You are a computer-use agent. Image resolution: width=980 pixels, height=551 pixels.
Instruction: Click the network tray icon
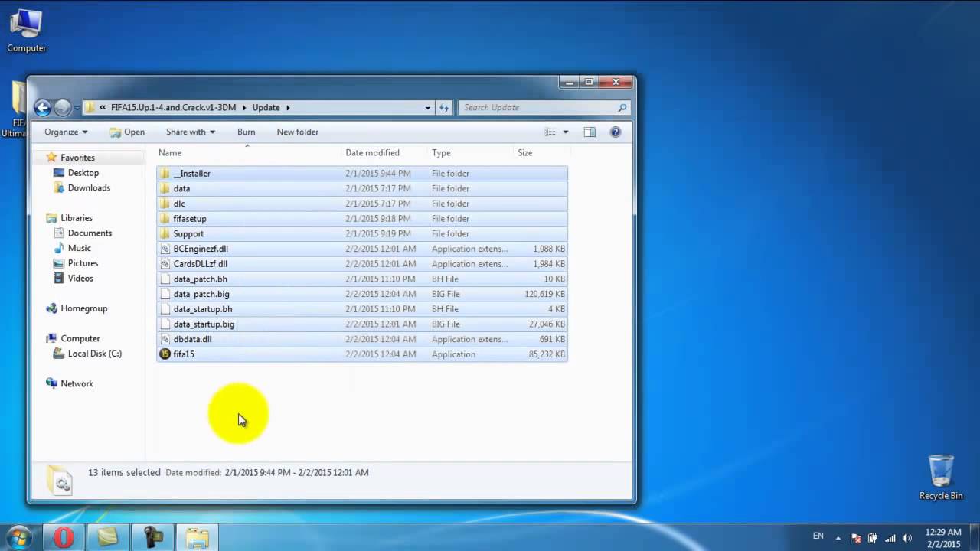click(890, 538)
